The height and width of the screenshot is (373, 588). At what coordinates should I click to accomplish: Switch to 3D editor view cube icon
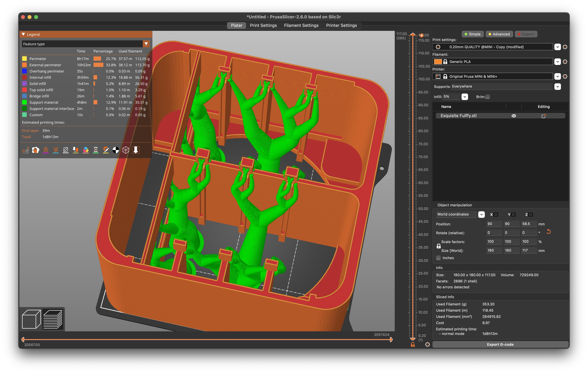pos(31,319)
